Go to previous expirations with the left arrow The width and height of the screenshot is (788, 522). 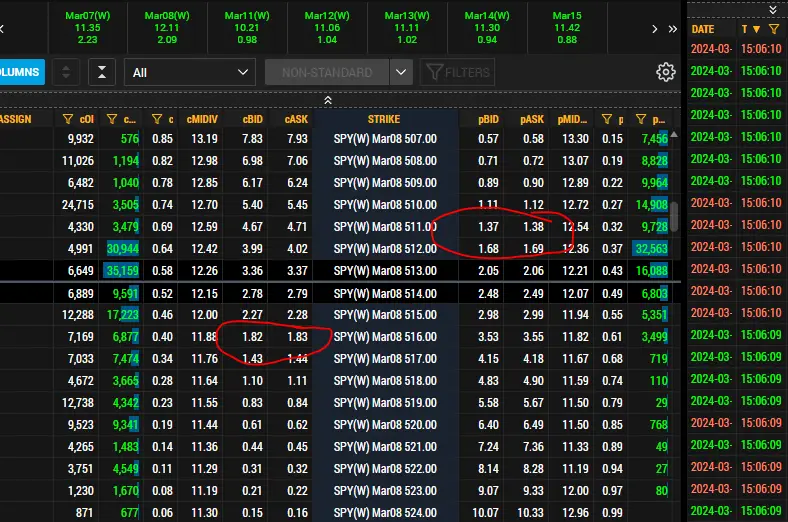[2, 29]
